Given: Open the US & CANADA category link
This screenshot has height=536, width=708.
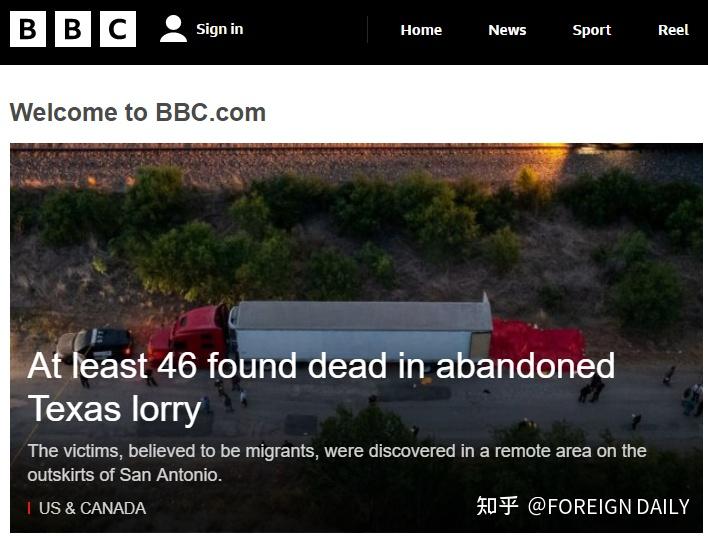Looking at the screenshot, I should pyautogui.click(x=92, y=508).
